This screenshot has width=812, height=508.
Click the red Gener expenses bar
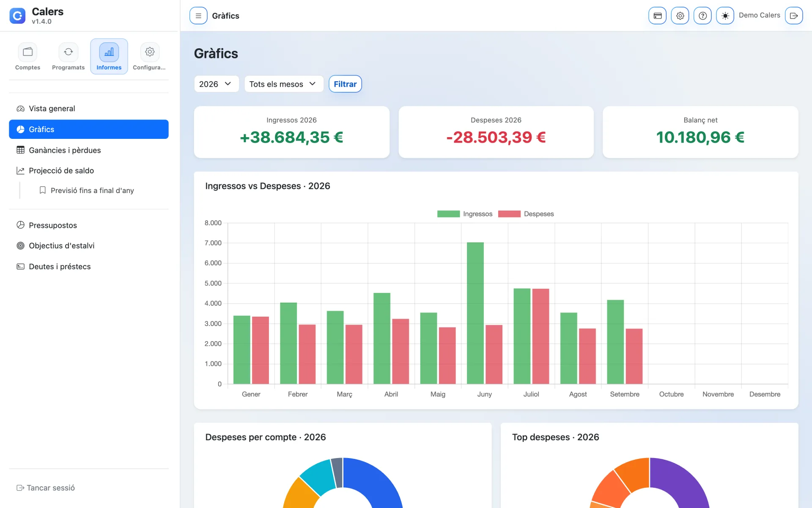click(261, 350)
